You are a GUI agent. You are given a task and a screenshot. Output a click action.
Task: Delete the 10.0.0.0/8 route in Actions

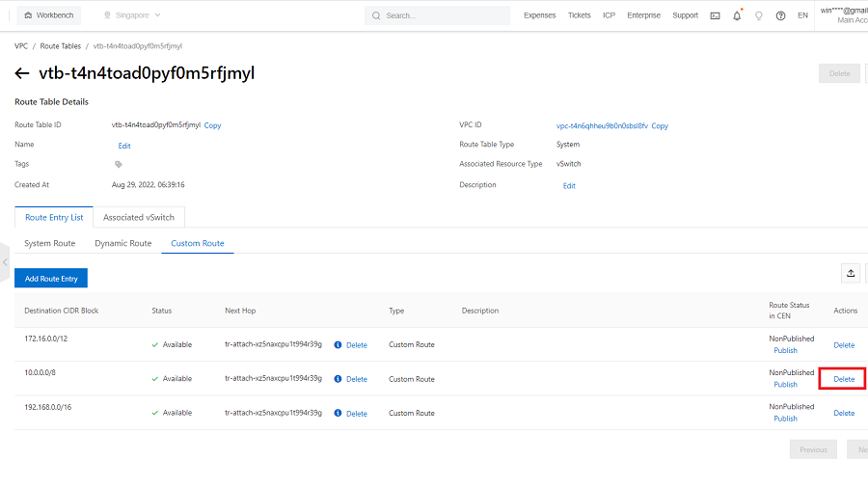tap(843, 379)
